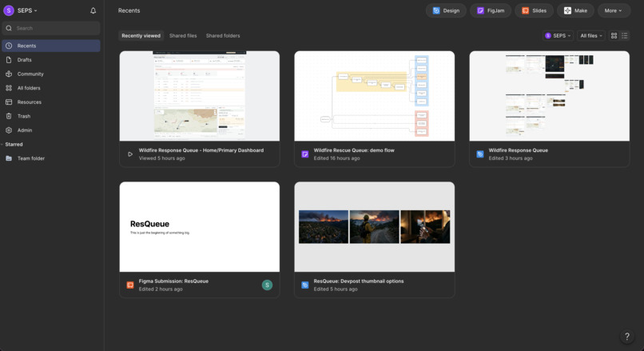Click the SEPS team avatar icon in sidebar
The height and width of the screenshot is (351, 644).
pyautogui.click(x=9, y=10)
